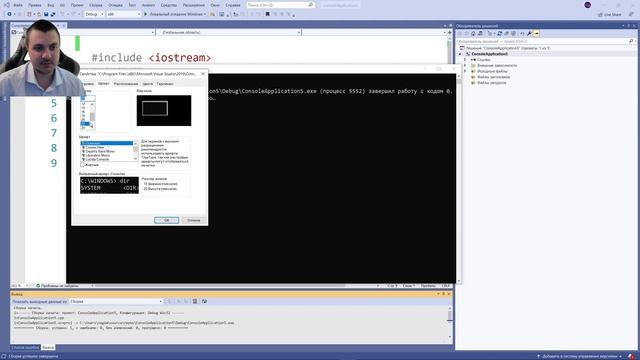Screen dimensions: 640x360
Task: Click the wrench Properties icon in Solution Explorer
Action: click(529, 33)
